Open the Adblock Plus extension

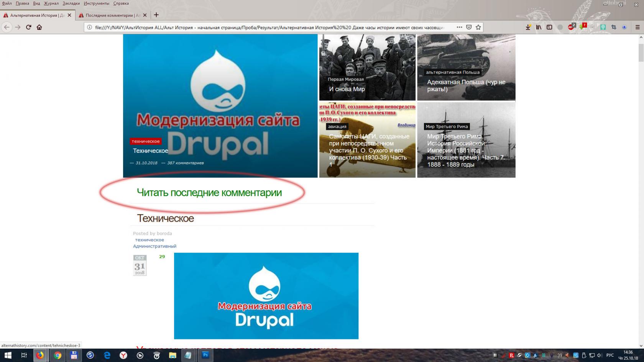pyautogui.click(x=572, y=27)
